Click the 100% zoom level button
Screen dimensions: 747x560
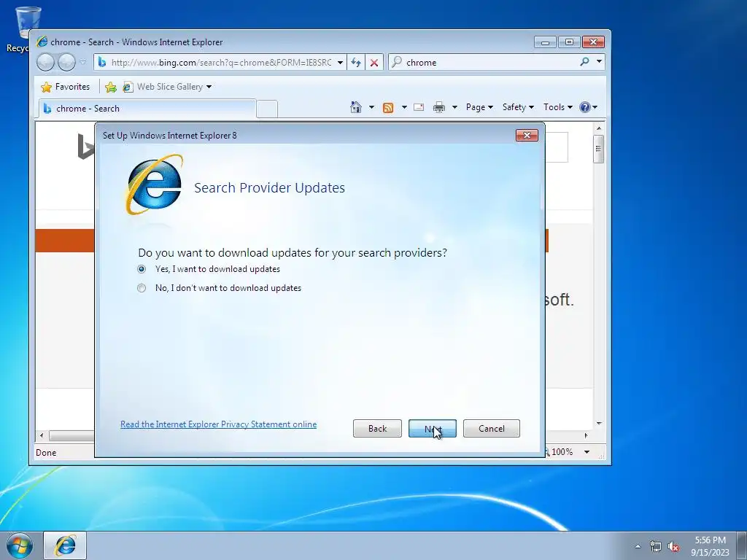coord(561,452)
